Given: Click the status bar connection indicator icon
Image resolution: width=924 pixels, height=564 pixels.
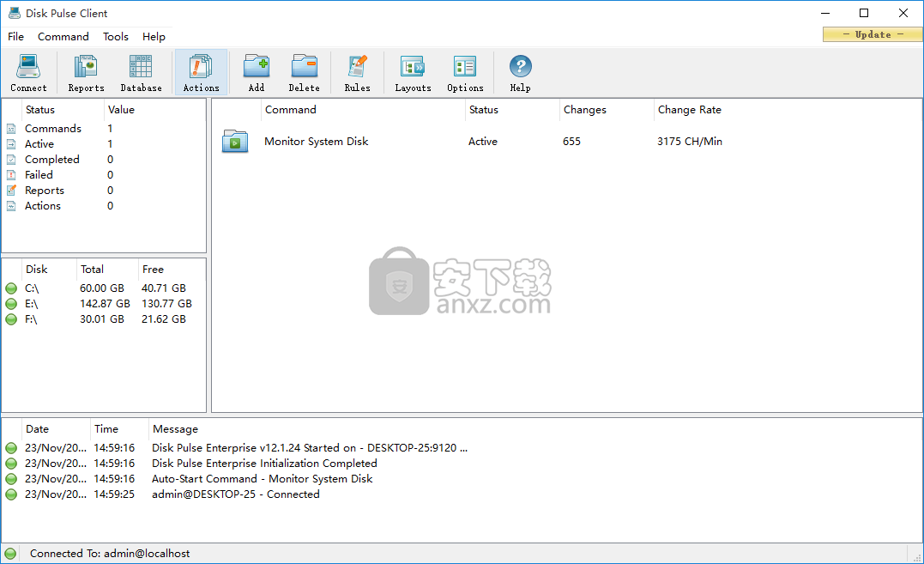Looking at the screenshot, I should [x=10, y=554].
